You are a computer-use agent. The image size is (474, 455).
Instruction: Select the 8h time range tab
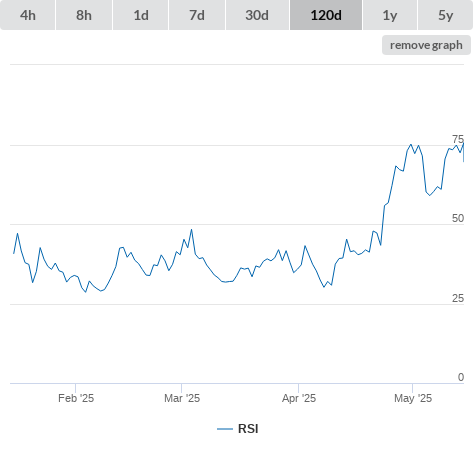point(84,15)
